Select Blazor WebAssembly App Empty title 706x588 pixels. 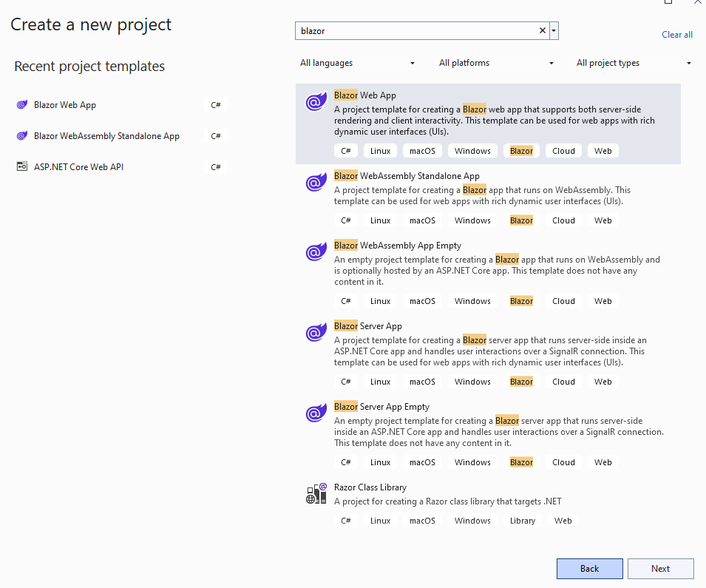click(398, 246)
